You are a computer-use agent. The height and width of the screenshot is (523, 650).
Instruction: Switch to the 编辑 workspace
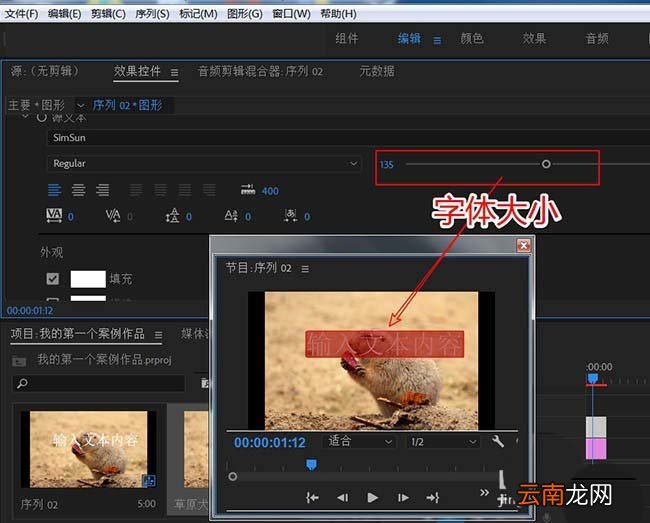pyautogui.click(x=409, y=39)
